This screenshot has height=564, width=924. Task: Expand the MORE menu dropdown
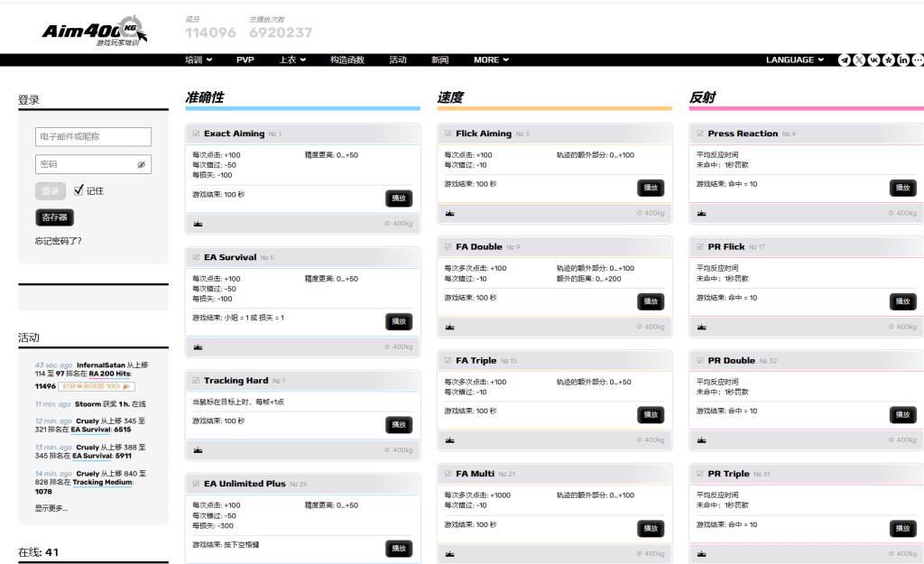point(491,60)
